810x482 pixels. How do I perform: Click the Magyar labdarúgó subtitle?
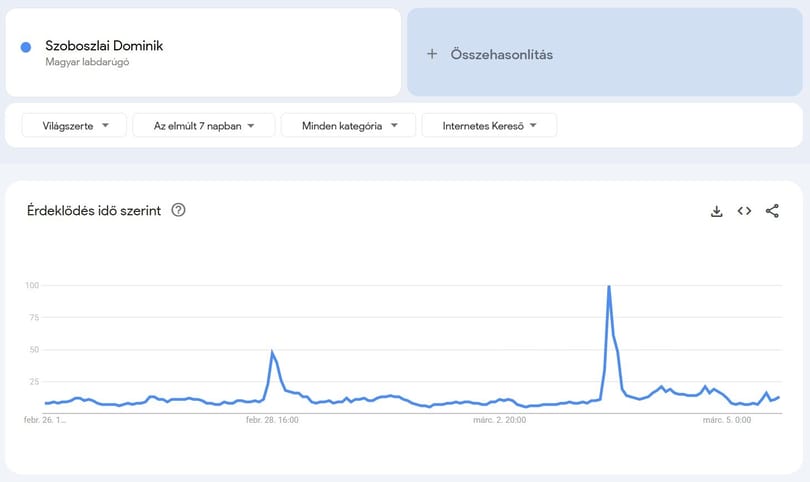[87, 62]
